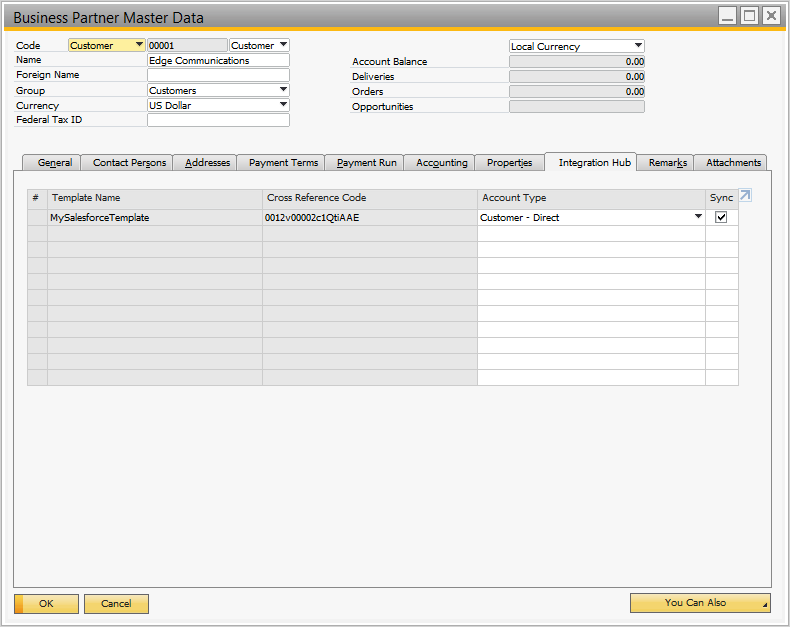The image size is (790, 627).
Task: Focus the Federal Tax ID field
Action: click(218, 120)
